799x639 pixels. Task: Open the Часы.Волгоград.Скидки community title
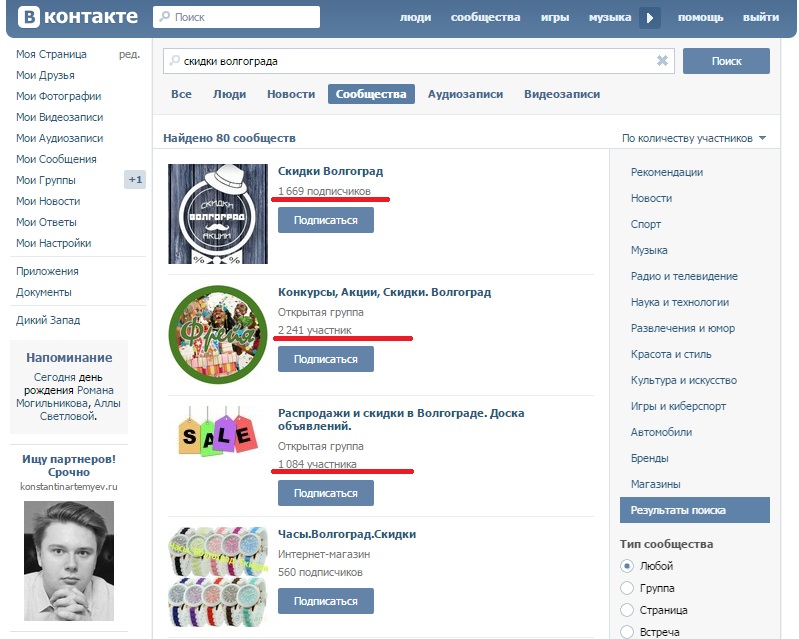[x=347, y=534]
